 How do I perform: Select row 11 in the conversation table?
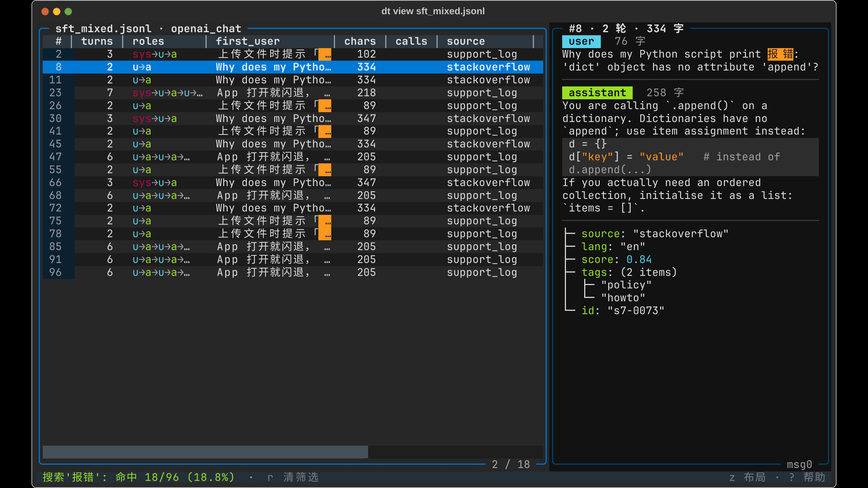click(293, 80)
